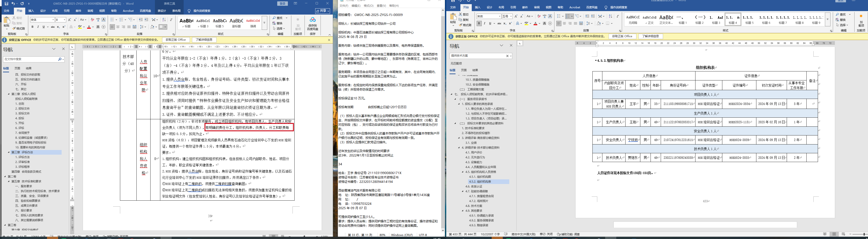Image resolution: width=868 pixels, height=239 pixels.
Task: Click Notepad vertical scrollbar down arrow
Action: click(x=443, y=230)
